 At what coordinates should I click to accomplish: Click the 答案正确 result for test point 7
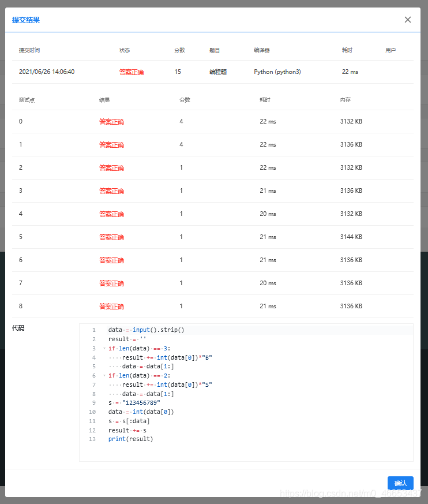point(111,283)
